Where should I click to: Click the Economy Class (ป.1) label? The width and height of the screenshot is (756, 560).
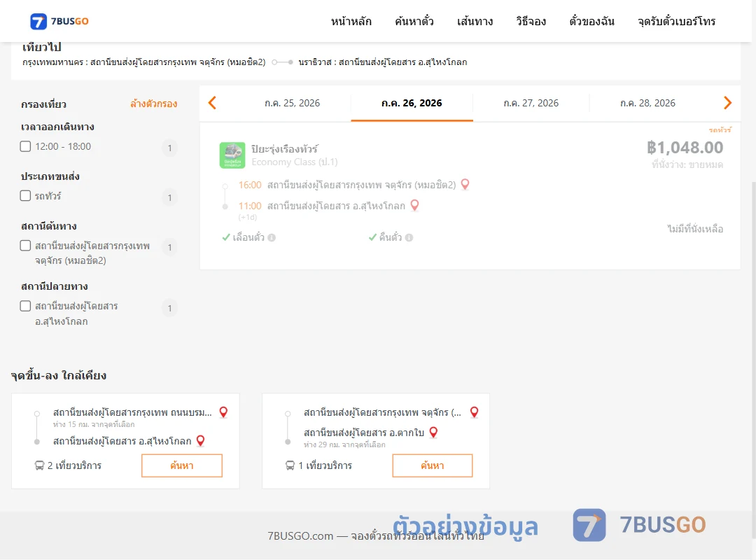(x=295, y=162)
